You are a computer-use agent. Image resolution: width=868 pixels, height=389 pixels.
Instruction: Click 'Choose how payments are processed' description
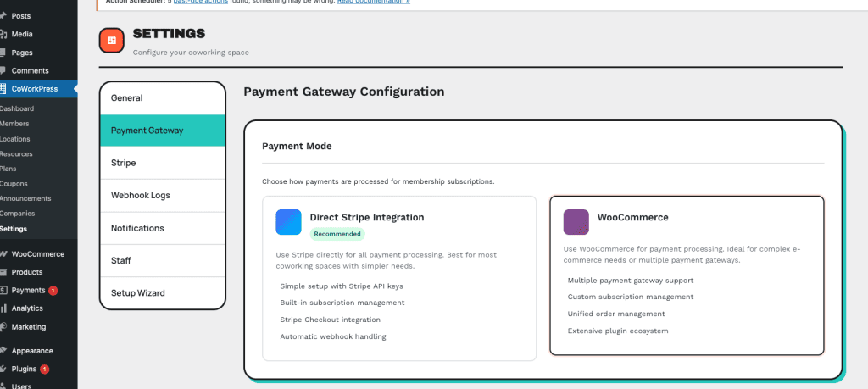pos(378,181)
